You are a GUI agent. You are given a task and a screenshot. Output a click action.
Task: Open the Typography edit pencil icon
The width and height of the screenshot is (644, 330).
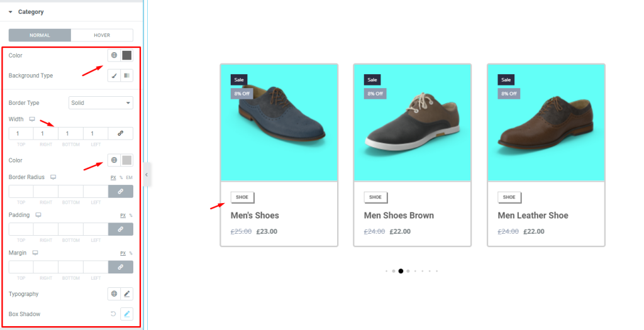coord(127,294)
